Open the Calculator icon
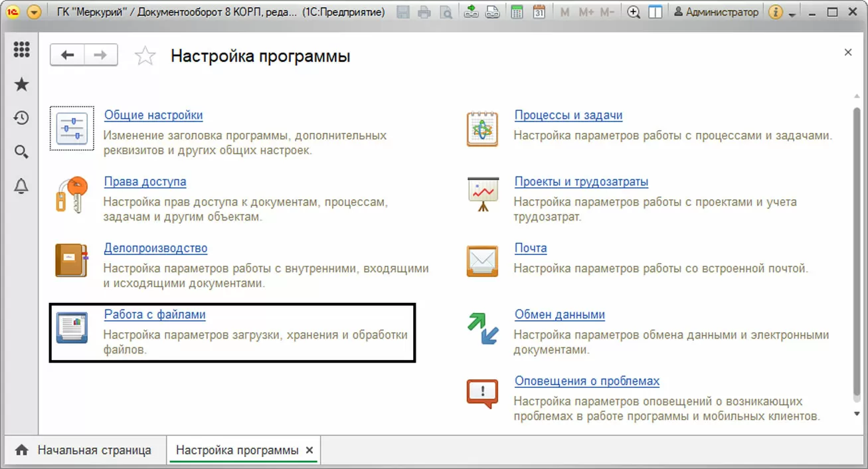868x469 pixels. click(517, 12)
